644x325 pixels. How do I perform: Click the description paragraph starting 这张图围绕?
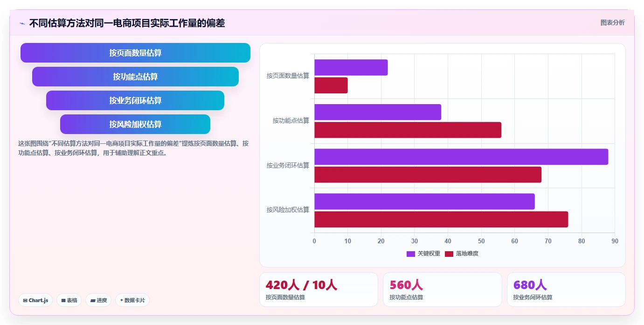[x=133, y=148]
